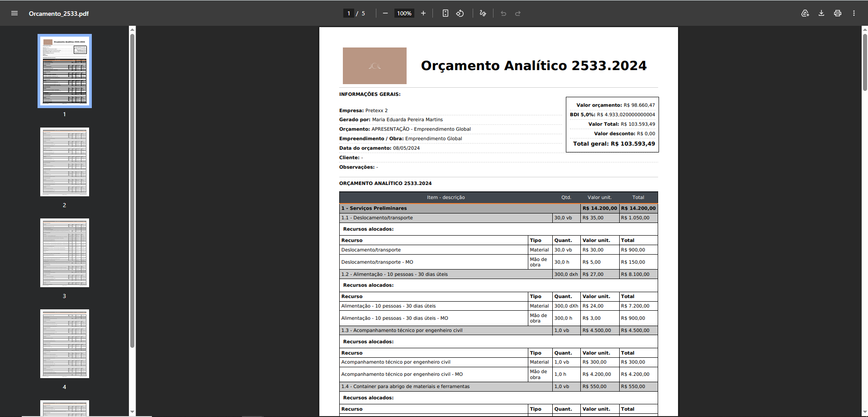Viewport: 868px width, 417px height.
Task: Click the undo icon
Action: [503, 14]
